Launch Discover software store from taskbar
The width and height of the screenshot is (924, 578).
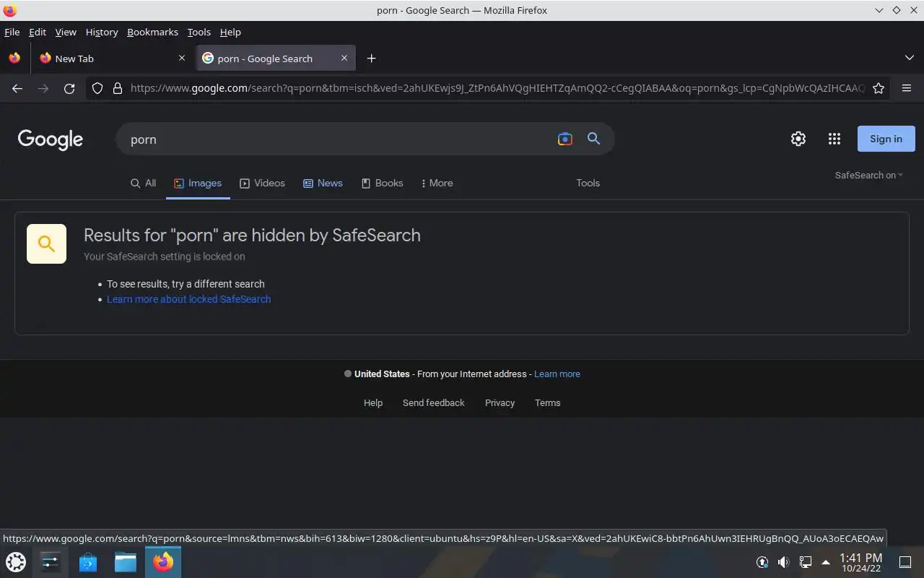coord(88,561)
